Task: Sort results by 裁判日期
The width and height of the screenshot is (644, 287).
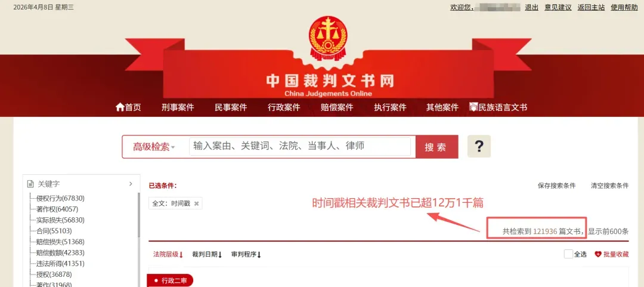Action: pyautogui.click(x=207, y=255)
